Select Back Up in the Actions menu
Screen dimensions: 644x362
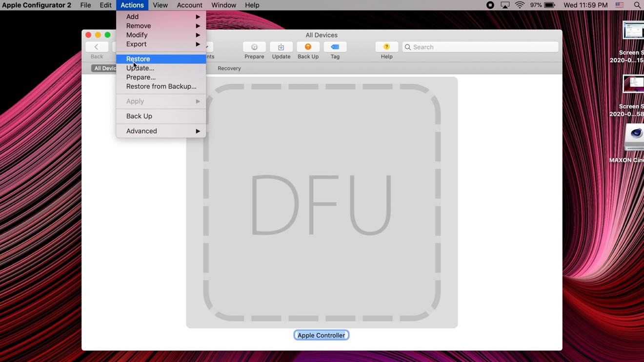161,116
